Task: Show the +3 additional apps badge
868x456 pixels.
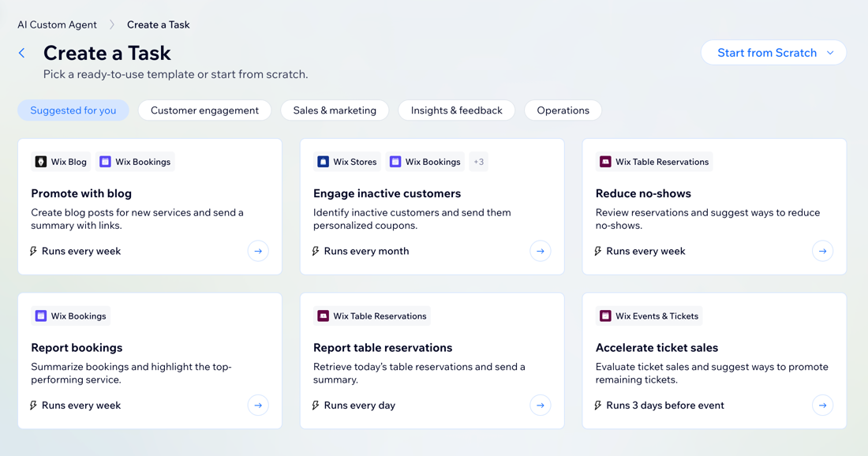Action: point(478,162)
